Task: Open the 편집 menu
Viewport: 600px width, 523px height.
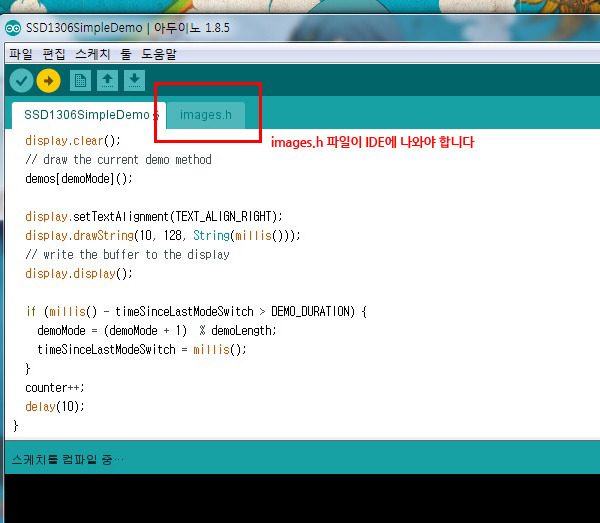Action: click(x=54, y=54)
